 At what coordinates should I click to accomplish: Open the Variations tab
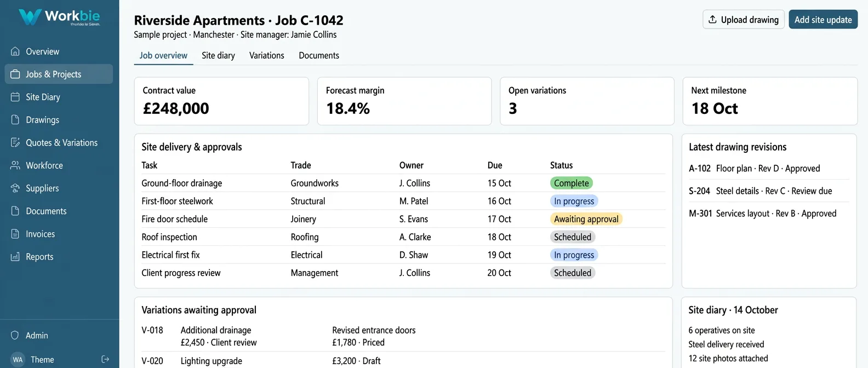tap(267, 55)
